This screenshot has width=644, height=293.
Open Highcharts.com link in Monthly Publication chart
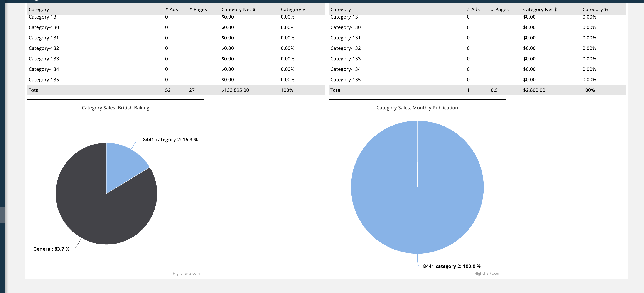coord(488,273)
